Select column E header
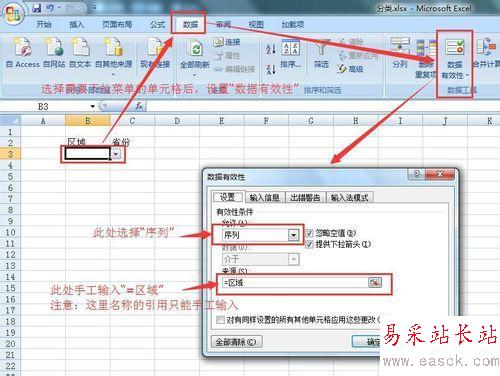The image size is (500, 376). [222, 121]
